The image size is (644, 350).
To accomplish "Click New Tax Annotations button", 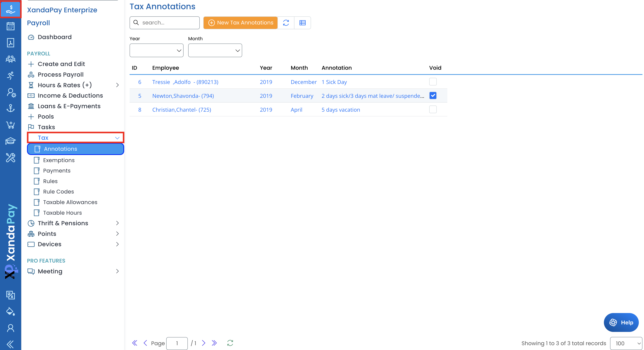I will tap(240, 23).
